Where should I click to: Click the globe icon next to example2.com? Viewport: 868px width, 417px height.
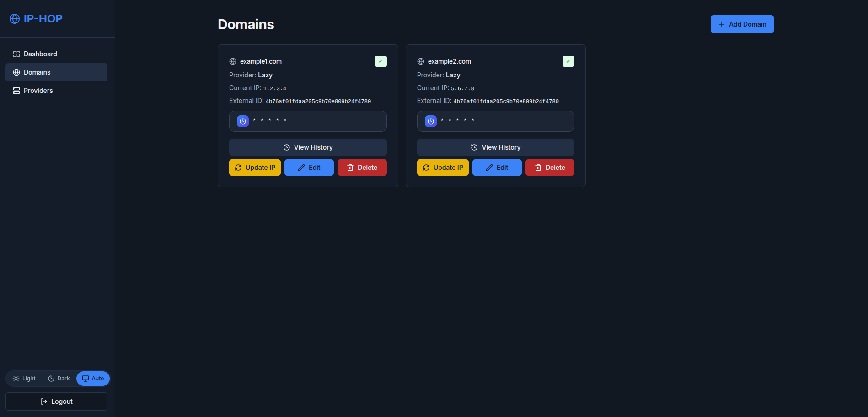[x=420, y=61]
